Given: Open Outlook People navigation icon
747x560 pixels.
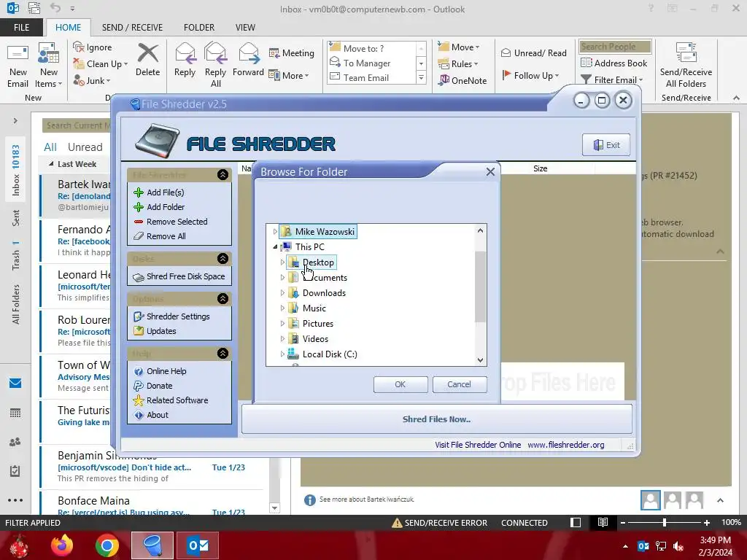Looking at the screenshot, I should pos(15,442).
